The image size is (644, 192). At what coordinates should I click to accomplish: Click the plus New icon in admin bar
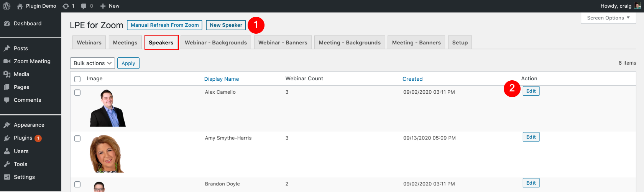click(x=103, y=6)
